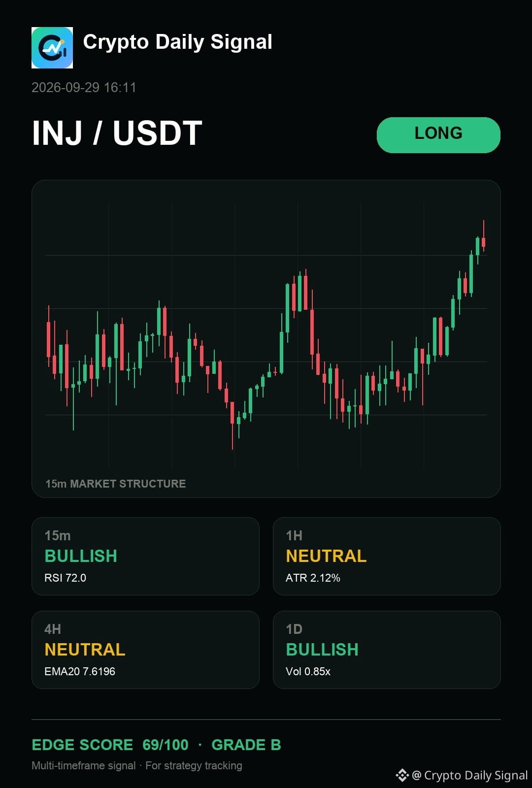The width and height of the screenshot is (532, 788).
Task: Open the 1D BULLISH timeframe card
Action: click(x=387, y=650)
